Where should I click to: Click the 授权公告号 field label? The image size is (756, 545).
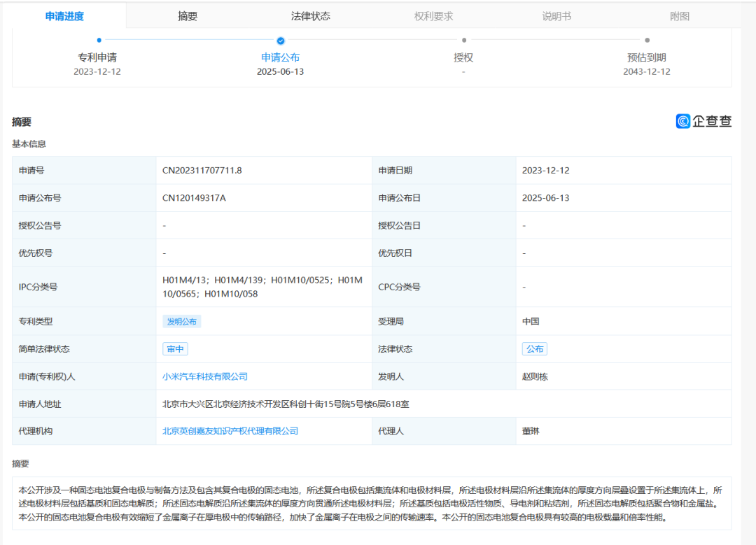(39, 225)
